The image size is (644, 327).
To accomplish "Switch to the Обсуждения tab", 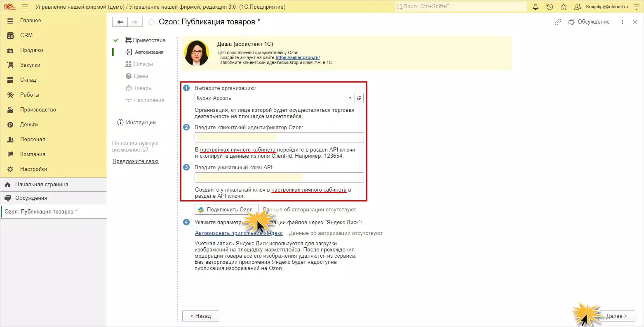I will click(54, 198).
